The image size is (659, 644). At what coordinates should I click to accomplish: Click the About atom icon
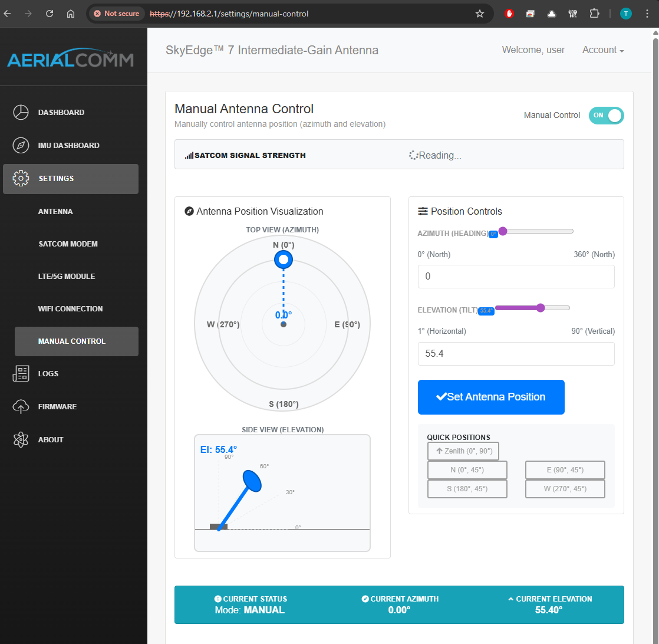21,439
